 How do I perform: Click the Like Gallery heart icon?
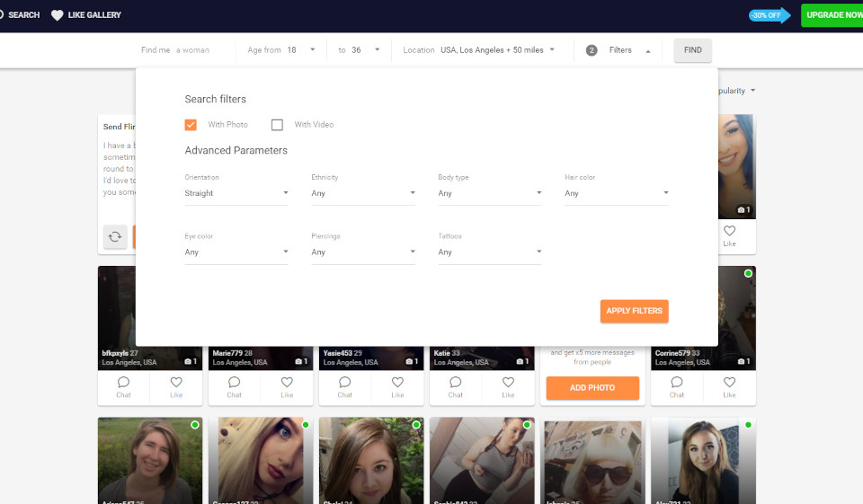(x=58, y=15)
